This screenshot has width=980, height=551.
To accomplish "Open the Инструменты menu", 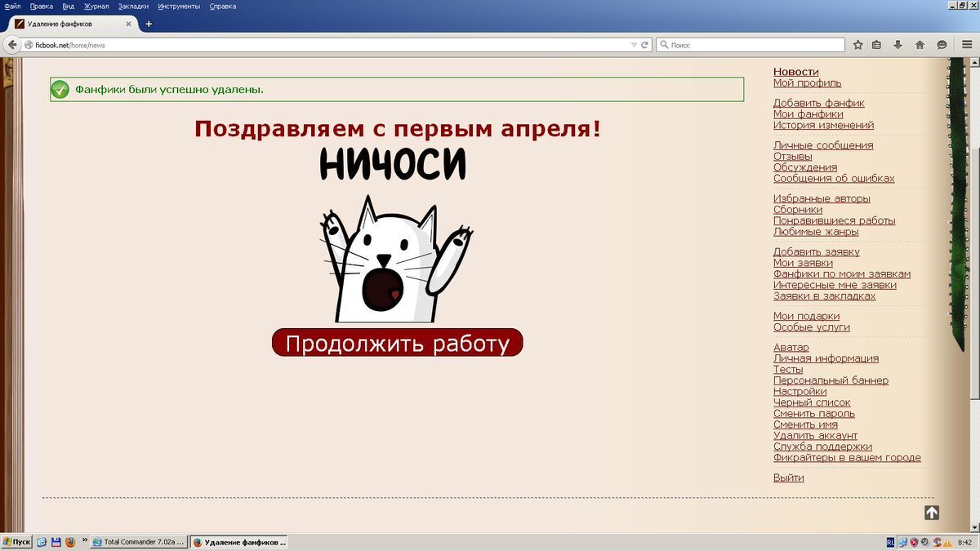I will tap(179, 6).
